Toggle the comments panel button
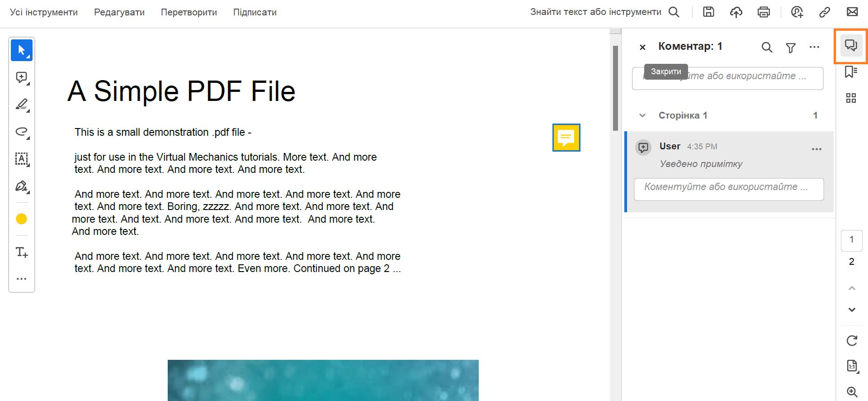This screenshot has height=401, width=868. (851, 46)
